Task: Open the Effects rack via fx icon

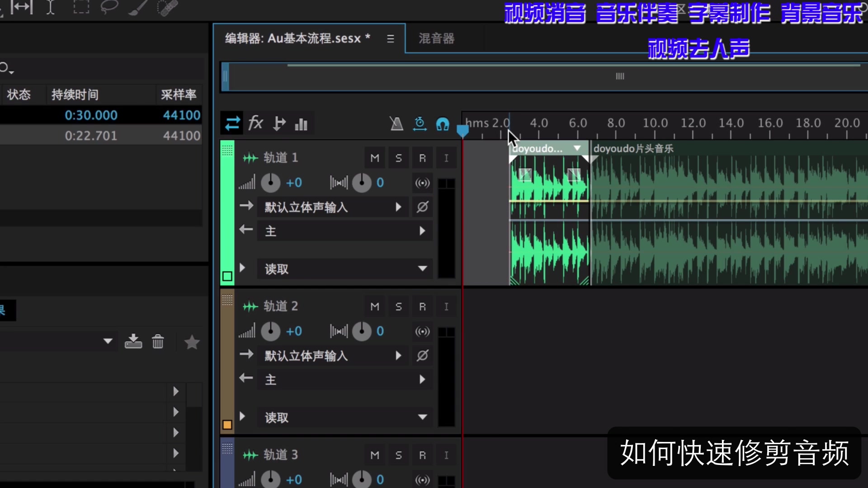Action: tap(255, 123)
